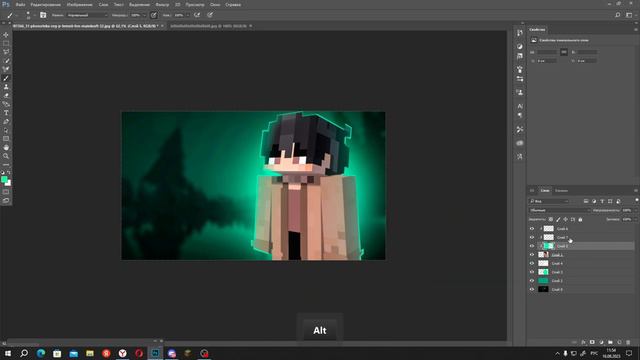Select the Move tool

(x=6, y=35)
